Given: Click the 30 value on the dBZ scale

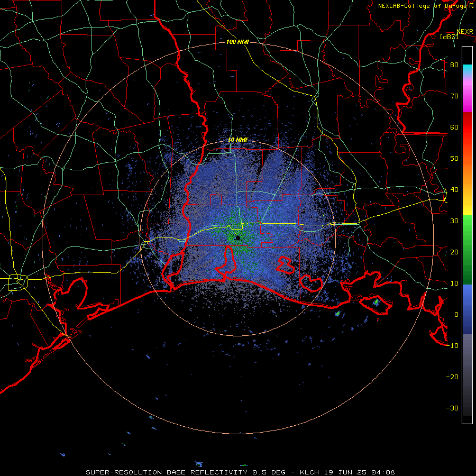Looking at the screenshot, I should [454, 221].
